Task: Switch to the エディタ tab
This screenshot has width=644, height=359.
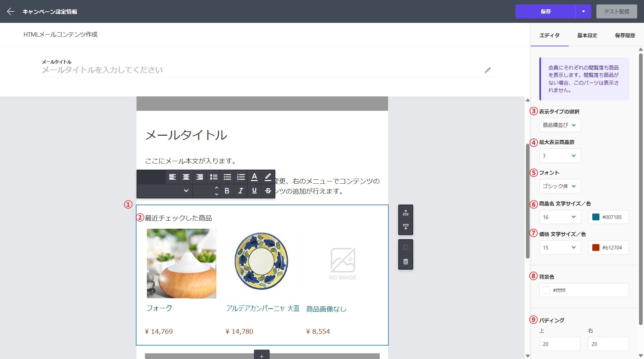Action: click(549, 35)
